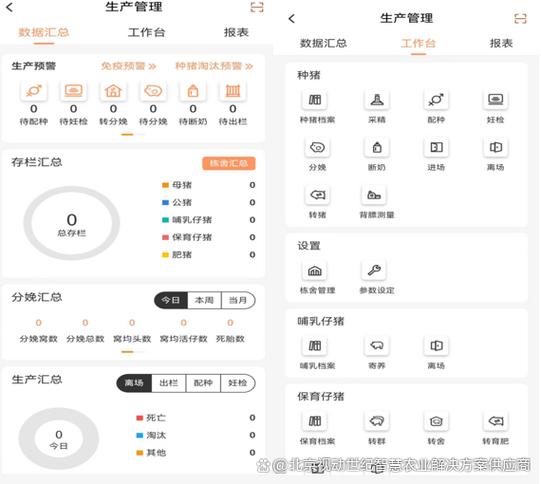Open 参数设定 wrench icon
The width and height of the screenshot is (541, 484).
tap(374, 270)
